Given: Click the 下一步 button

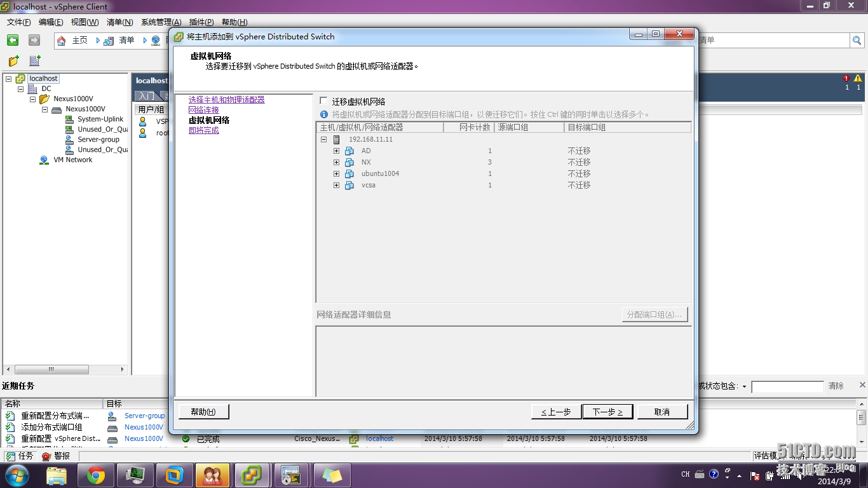Looking at the screenshot, I should tap(607, 412).
